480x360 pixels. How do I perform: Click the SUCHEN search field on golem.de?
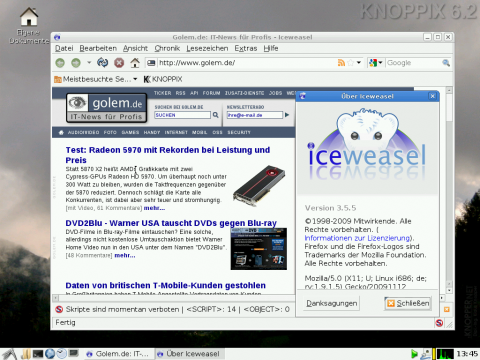[182, 115]
